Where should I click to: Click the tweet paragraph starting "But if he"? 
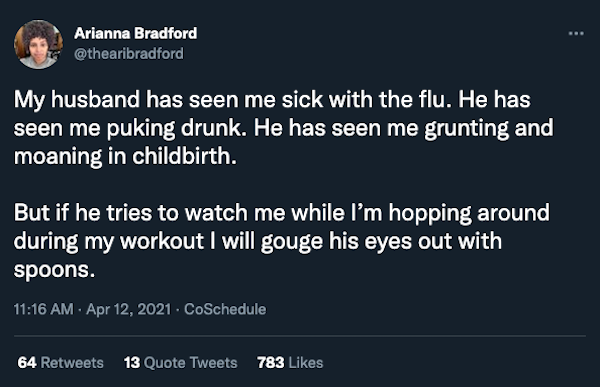[x=282, y=241]
